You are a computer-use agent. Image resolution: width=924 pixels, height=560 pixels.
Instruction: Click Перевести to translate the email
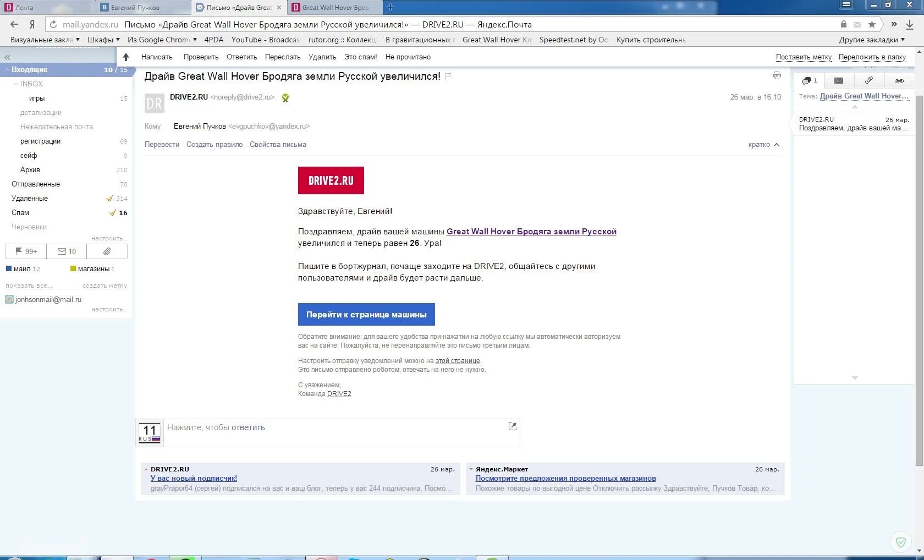click(x=162, y=145)
